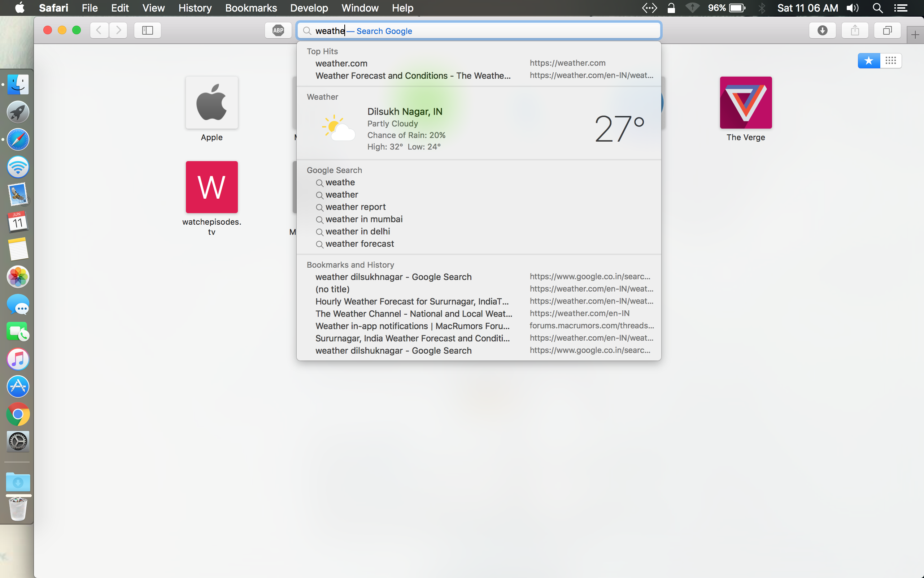
Task: Open the Bookmarks menu
Action: point(251,8)
